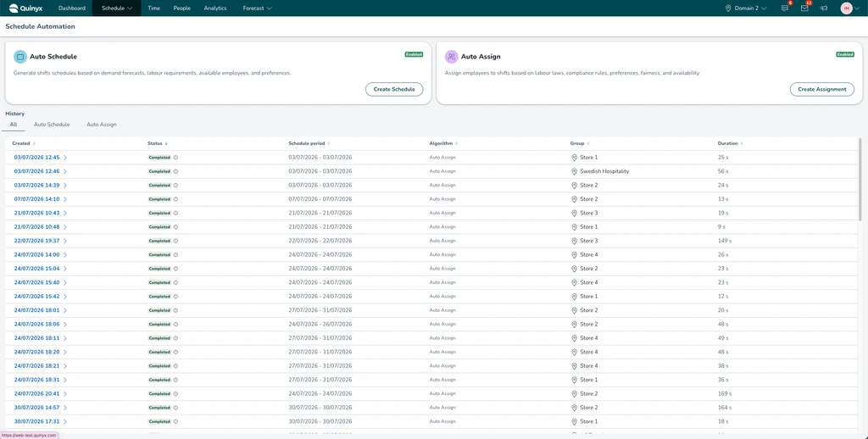The image size is (868, 439).
Task: Expand chevron next to 24/07/2026 15:04
Action: (64, 269)
